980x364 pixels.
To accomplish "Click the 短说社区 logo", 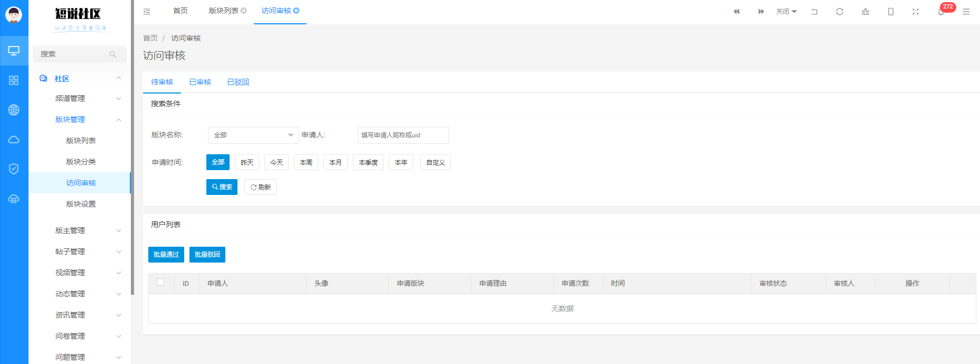I will [x=80, y=19].
